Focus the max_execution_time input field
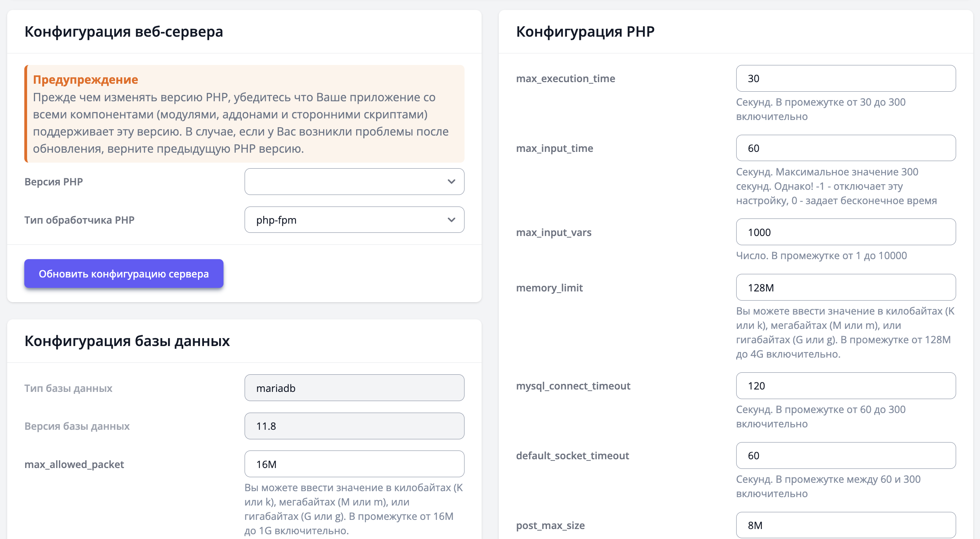The height and width of the screenshot is (539, 980). pos(845,79)
